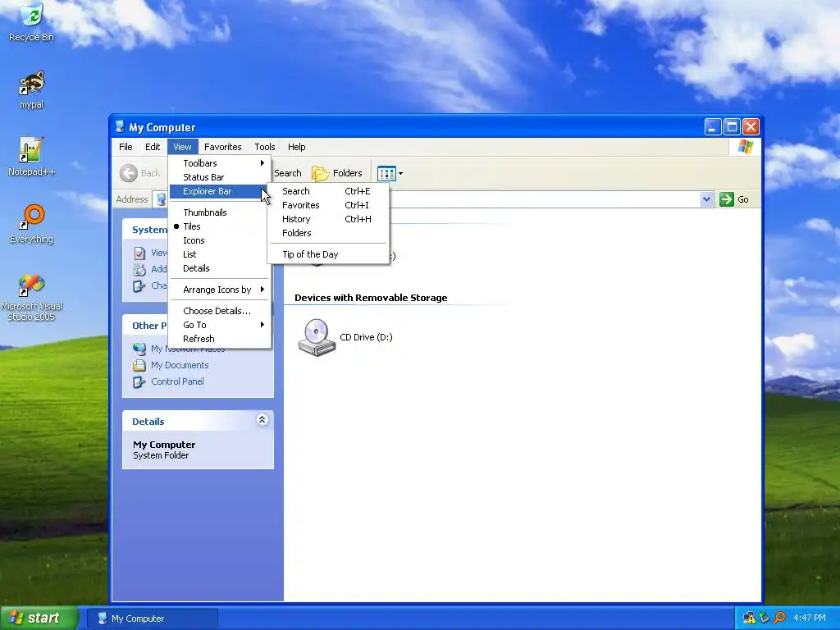Screen dimensions: 840x630
Task: Click the Change a setting icon
Action: tap(139, 286)
